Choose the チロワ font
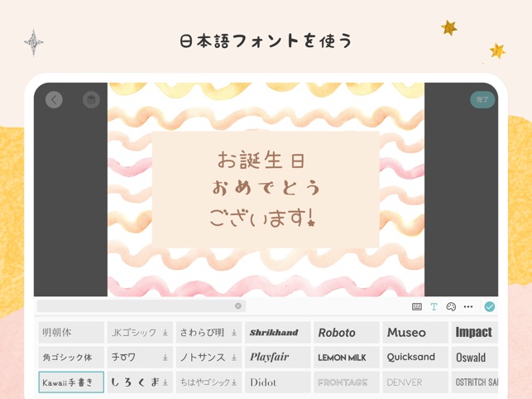The image size is (532, 399). (140, 358)
